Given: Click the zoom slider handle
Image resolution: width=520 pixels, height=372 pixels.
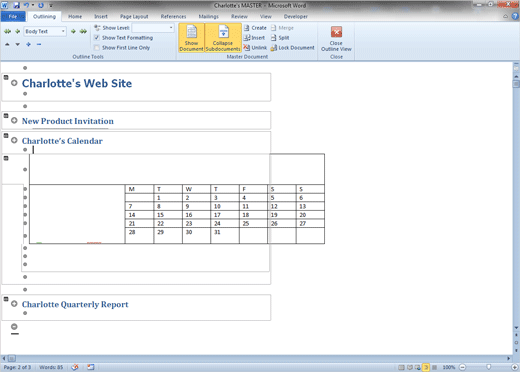Looking at the screenshot, I should point(489,367).
